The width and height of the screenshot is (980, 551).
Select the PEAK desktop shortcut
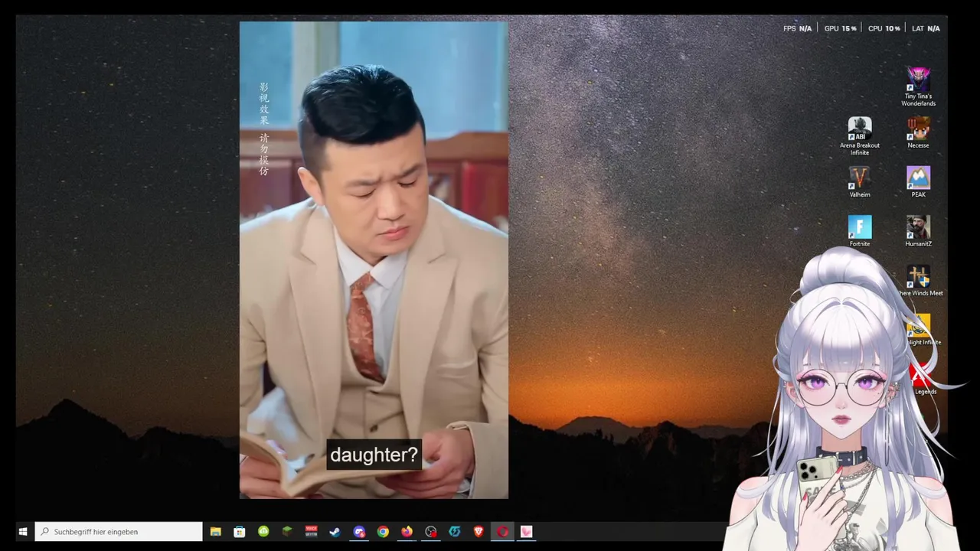click(918, 182)
